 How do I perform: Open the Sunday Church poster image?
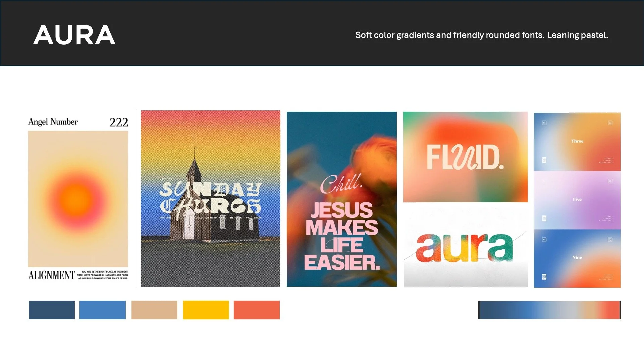pos(210,198)
